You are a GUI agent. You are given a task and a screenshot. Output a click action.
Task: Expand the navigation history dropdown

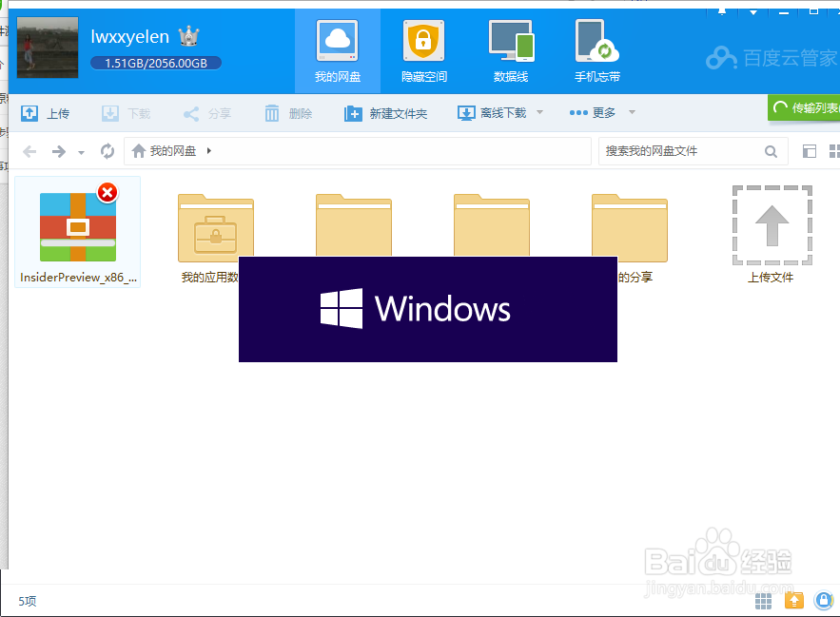coord(82,153)
